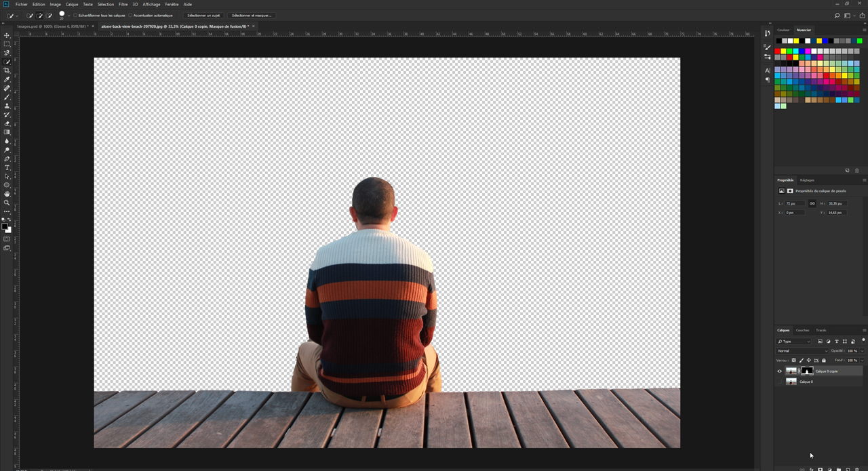Select the Healing Brush tool
The width and height of the screenshot is (868, 471).
pyautogui.click(x=7, y=88)
